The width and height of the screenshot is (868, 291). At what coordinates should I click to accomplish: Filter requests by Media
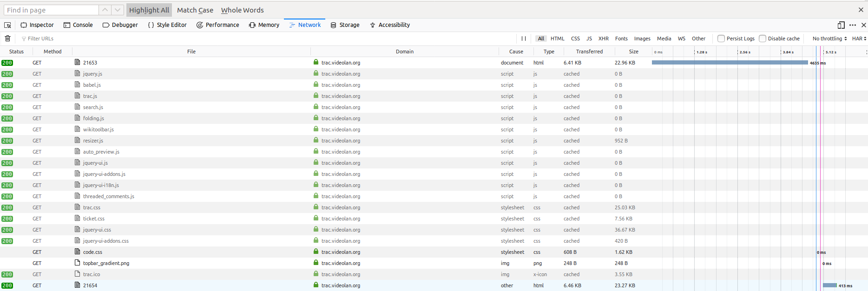coord(664,39)
